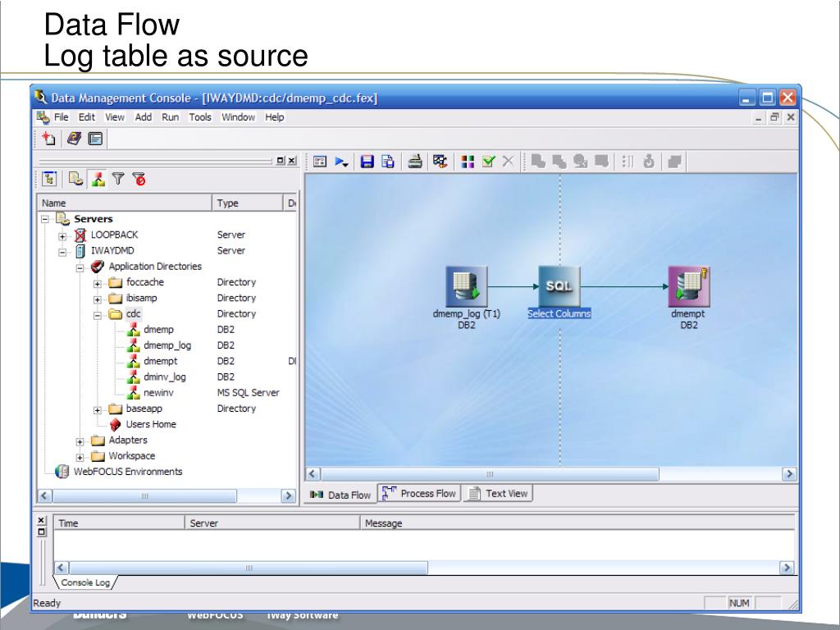This screenshot has height=630, width=840.
Task: Collapse Application Directories node
Action: [80, 268]
